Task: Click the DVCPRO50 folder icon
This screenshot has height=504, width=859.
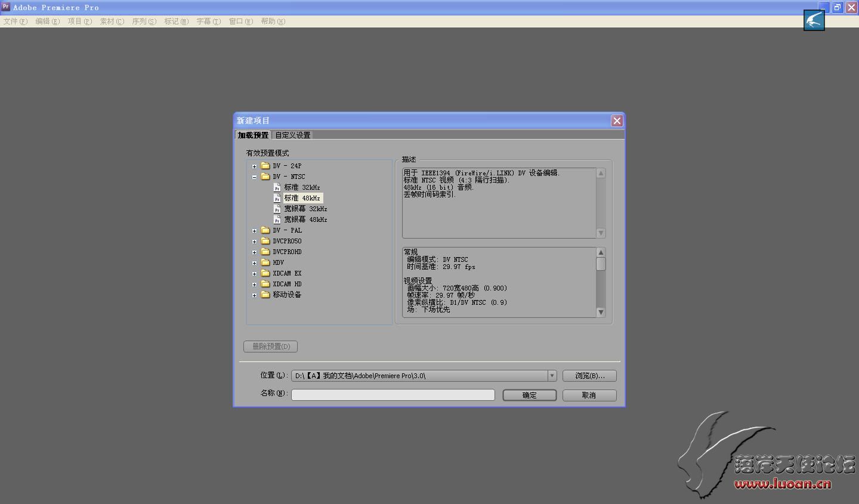Action: tap(265, 241)
